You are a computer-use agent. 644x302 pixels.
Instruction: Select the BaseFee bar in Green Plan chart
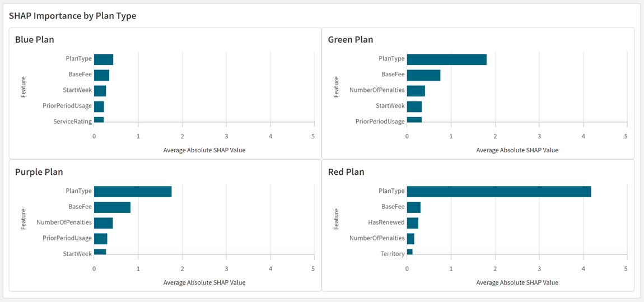423,75
